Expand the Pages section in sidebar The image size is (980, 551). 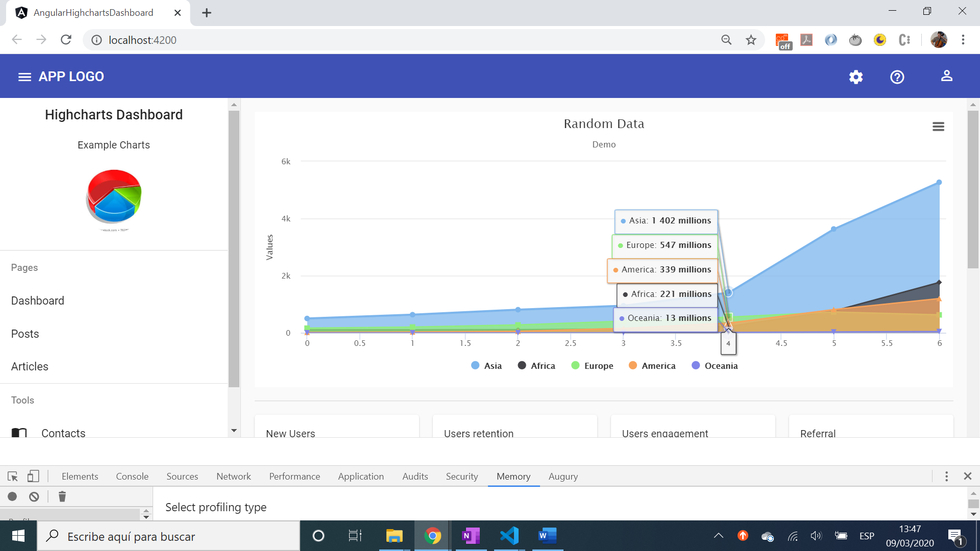point(23,267)
